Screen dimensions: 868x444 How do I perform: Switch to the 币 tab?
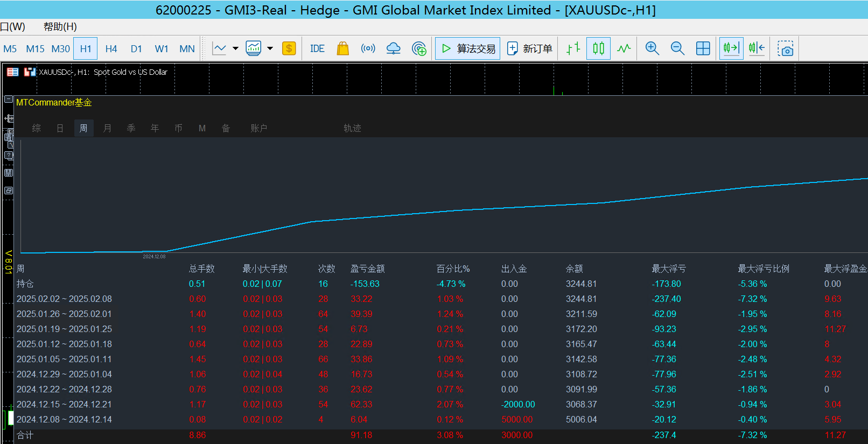179,128
